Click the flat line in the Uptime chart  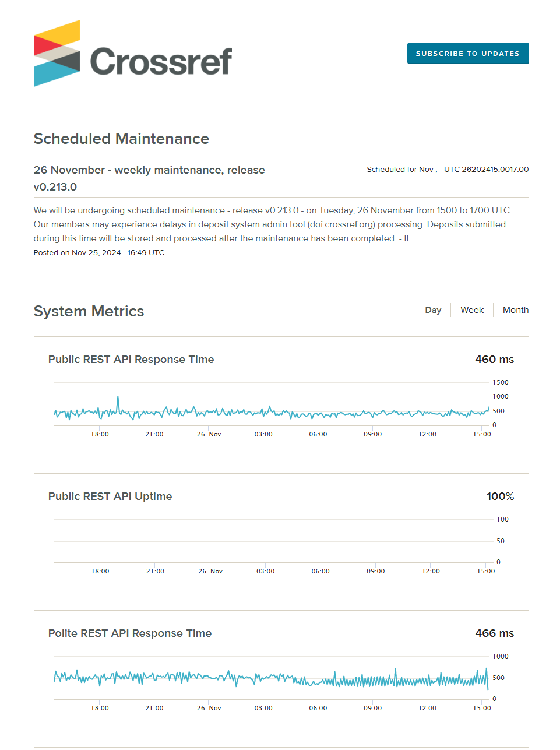pos(272,520)
